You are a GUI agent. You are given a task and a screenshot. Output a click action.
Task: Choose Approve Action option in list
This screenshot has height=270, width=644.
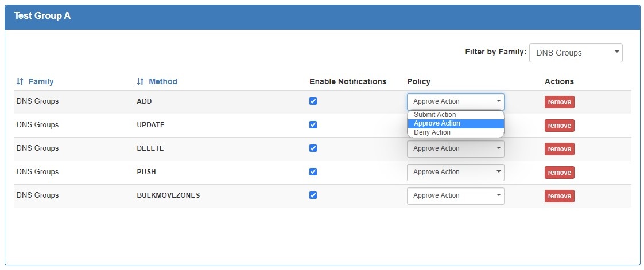[437, 123]
